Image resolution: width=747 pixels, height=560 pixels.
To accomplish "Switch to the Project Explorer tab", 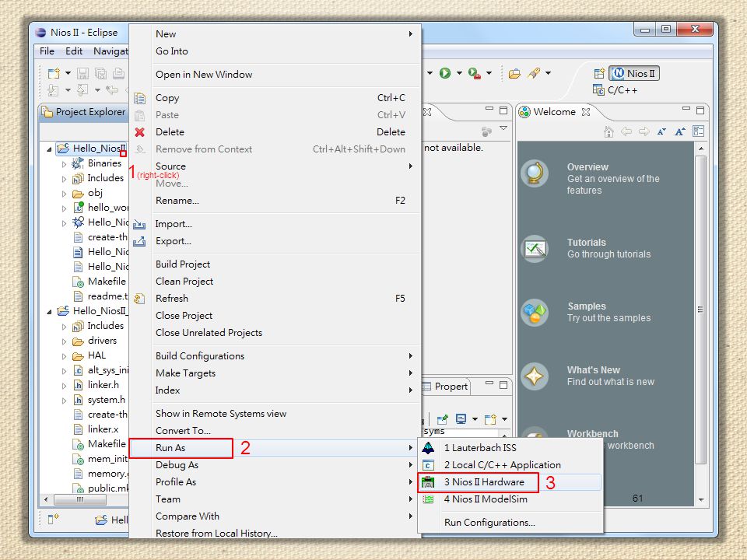I will click(x=84, y=112).
